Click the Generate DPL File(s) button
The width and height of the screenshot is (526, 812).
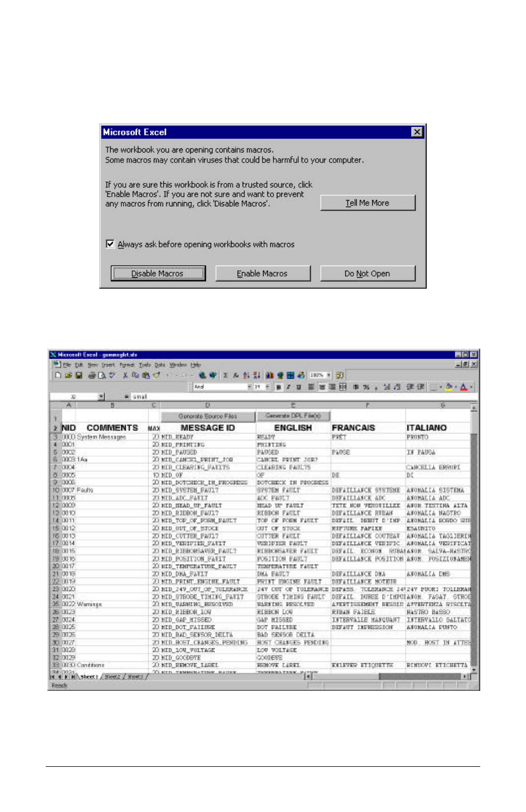[293, 416]
